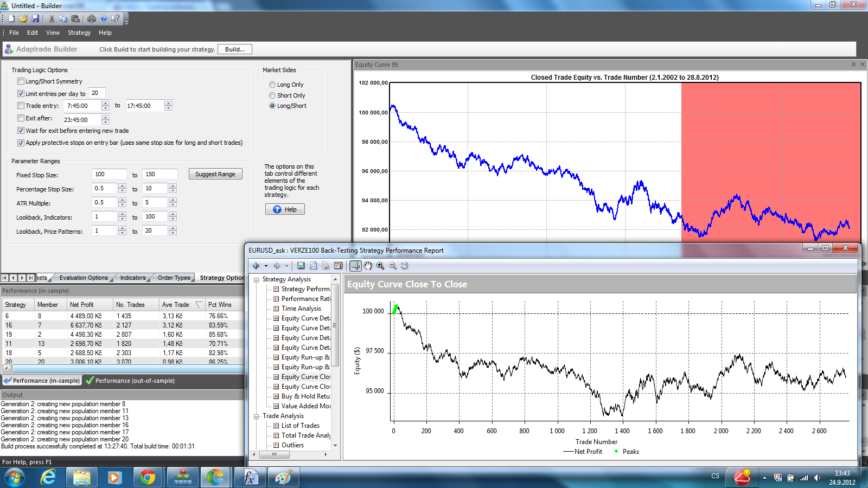Click the crosshair cursor tool
This screenshot has width=868, height=488.
coord(355,266)
